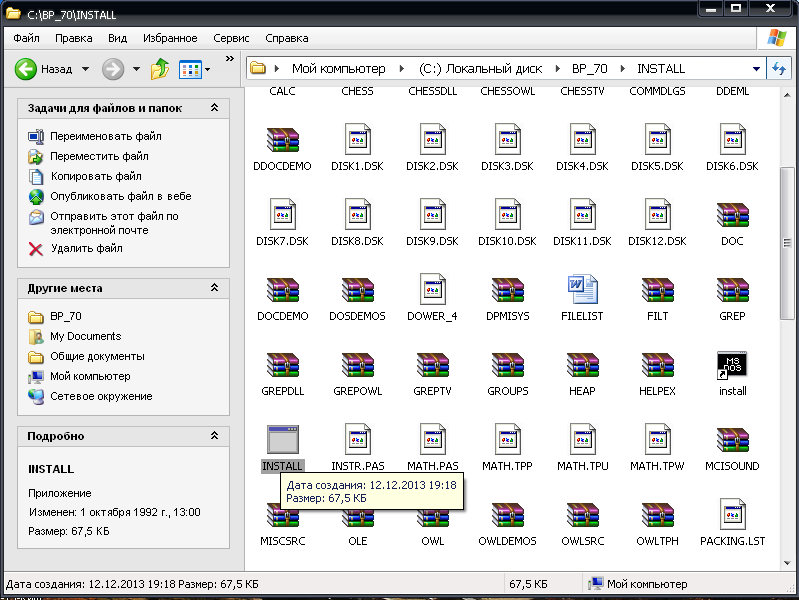This screenshot has height=600, width=799.
Task: Open the Back history dropdown arrow
Action: tap(85, 69)
